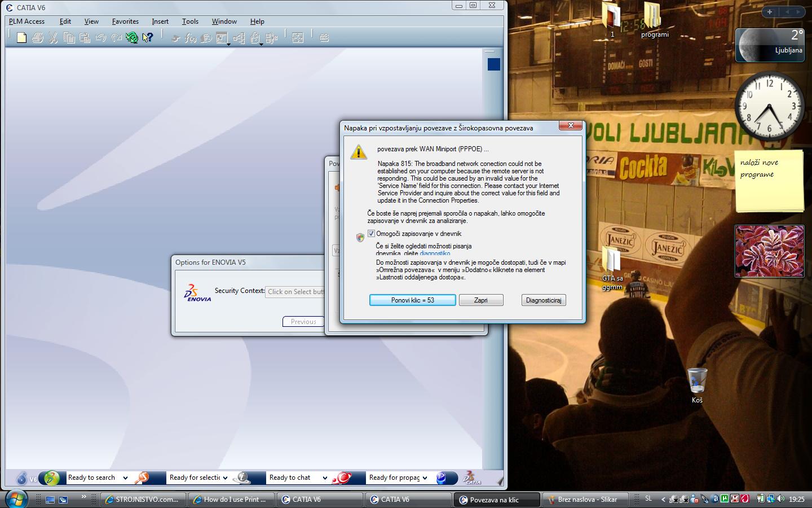The width and height of the screenshot is (812, 508).
Task: Click the volume speaker tray icon
Action: [780, 499]
